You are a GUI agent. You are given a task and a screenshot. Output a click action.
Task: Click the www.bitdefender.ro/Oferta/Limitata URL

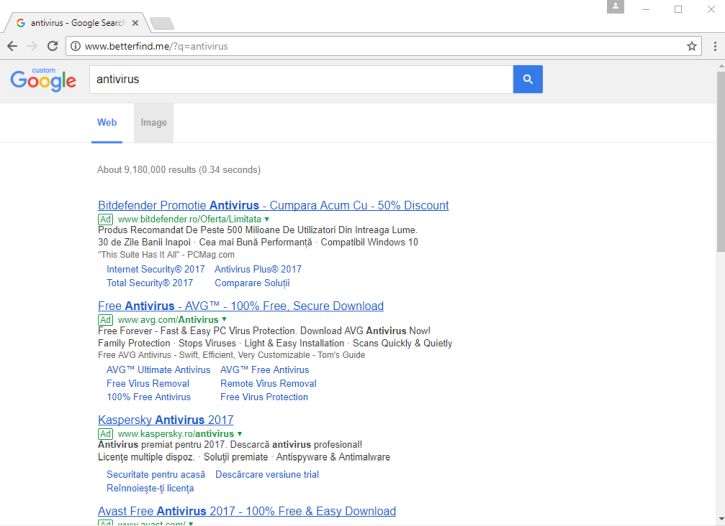190,219
